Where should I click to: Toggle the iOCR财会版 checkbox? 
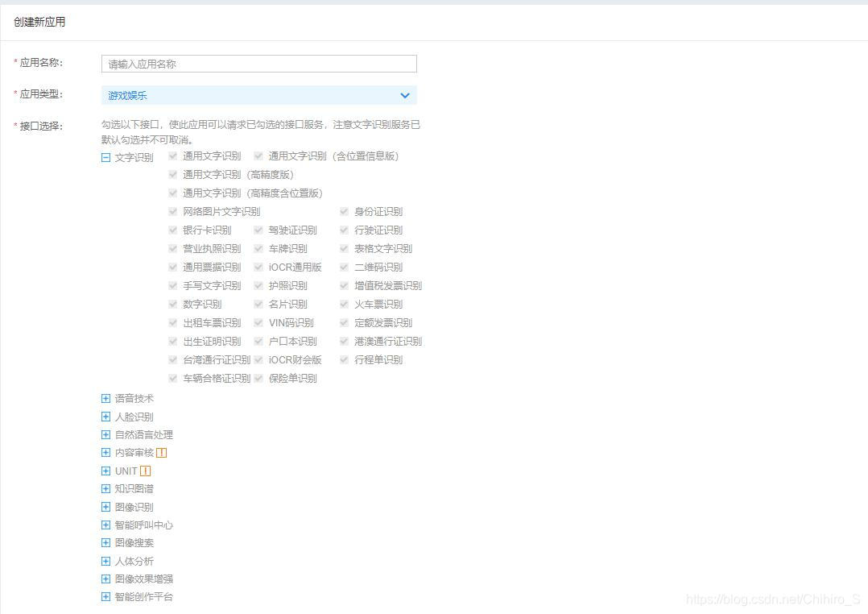pyautogui.click(x=258, y=359)
